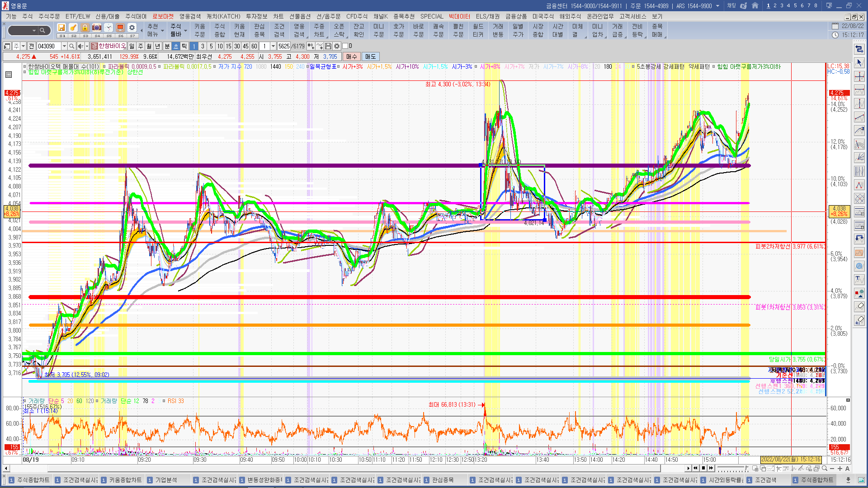The width and height of the screenshot is (868, 488).
Task: Click the magnifier beside the stock code
Action: (71, 46)
